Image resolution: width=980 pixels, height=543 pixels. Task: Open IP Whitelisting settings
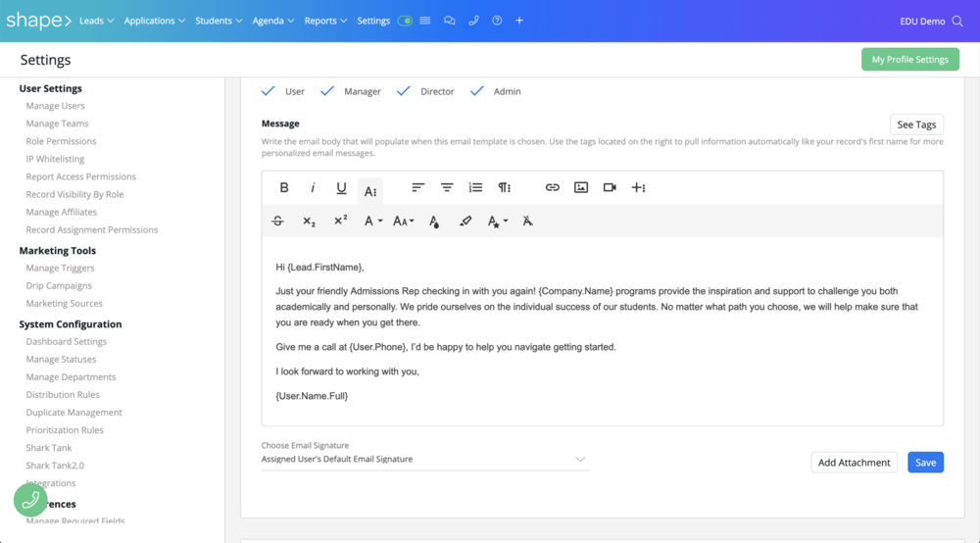pos(55,159)
